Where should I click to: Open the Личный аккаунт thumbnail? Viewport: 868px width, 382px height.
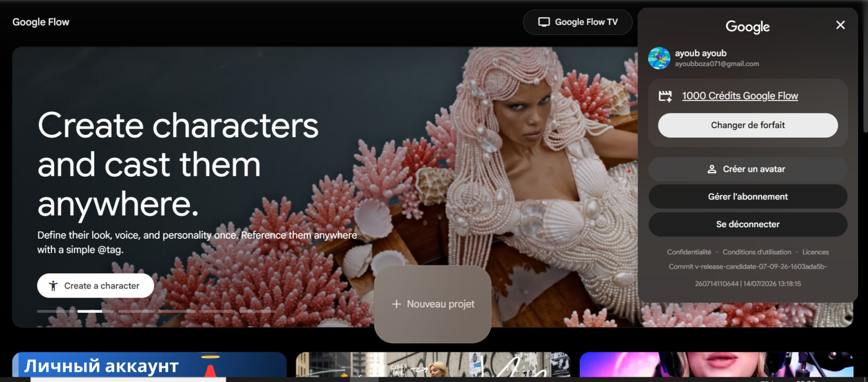click(x=149, y=365)
